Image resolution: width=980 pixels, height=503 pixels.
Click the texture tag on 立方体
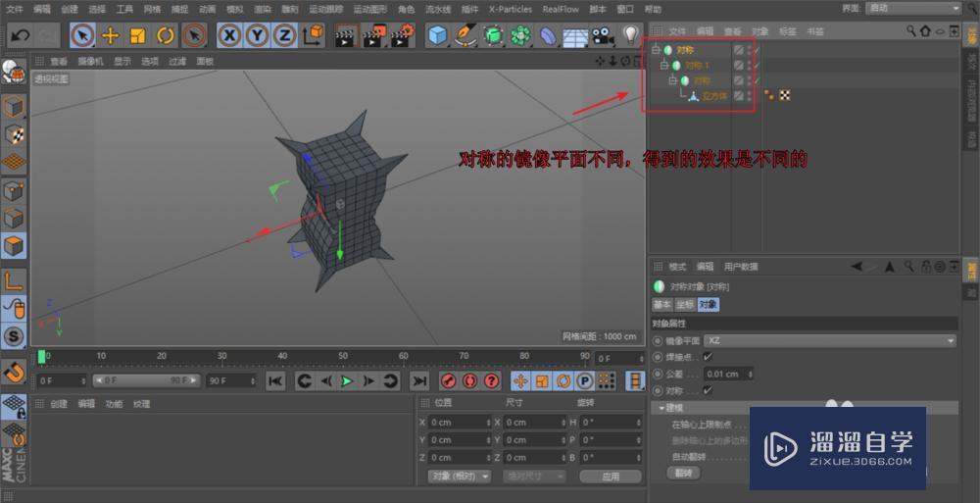click(785, 95)
